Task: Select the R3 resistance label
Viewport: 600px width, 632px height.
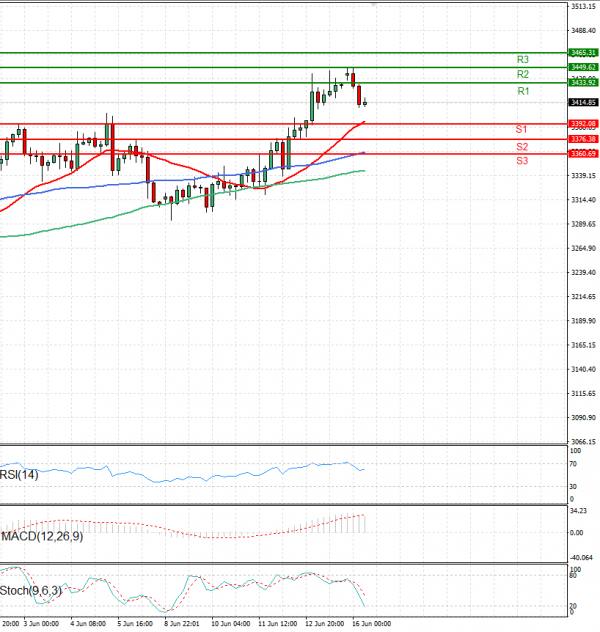Action: [x=522, y=60]
